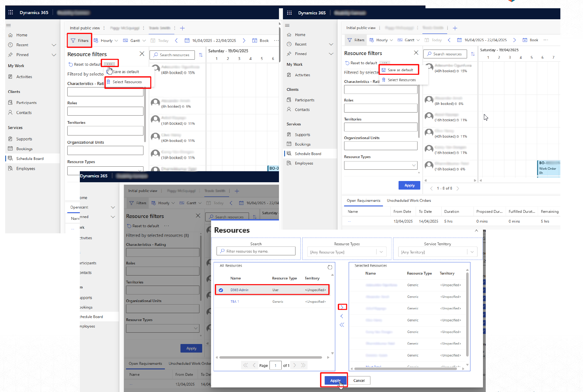The image size is (583, 392).
Task: Choose the red-outlined Select Resources menu option
Action: (127, 82)
